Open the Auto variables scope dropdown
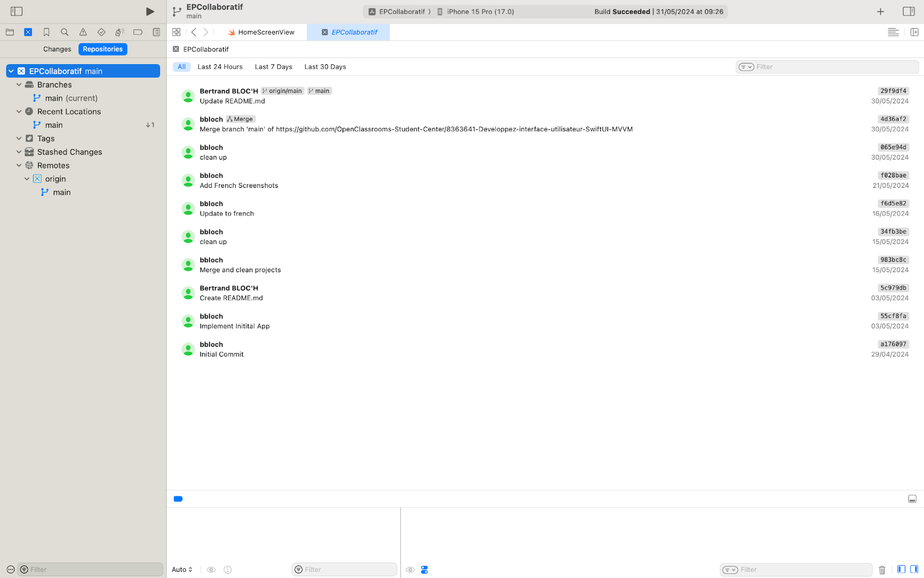 pyautogui.click(x=182, y=570)
